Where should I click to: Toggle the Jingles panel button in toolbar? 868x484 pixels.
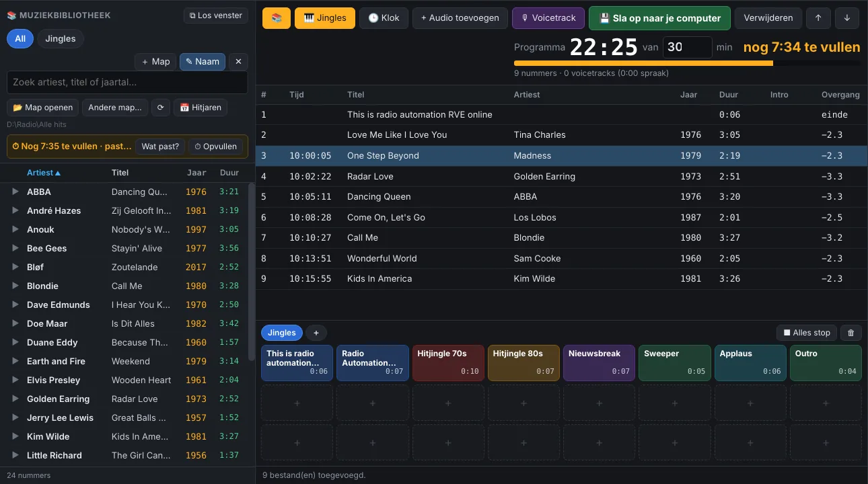325,18
